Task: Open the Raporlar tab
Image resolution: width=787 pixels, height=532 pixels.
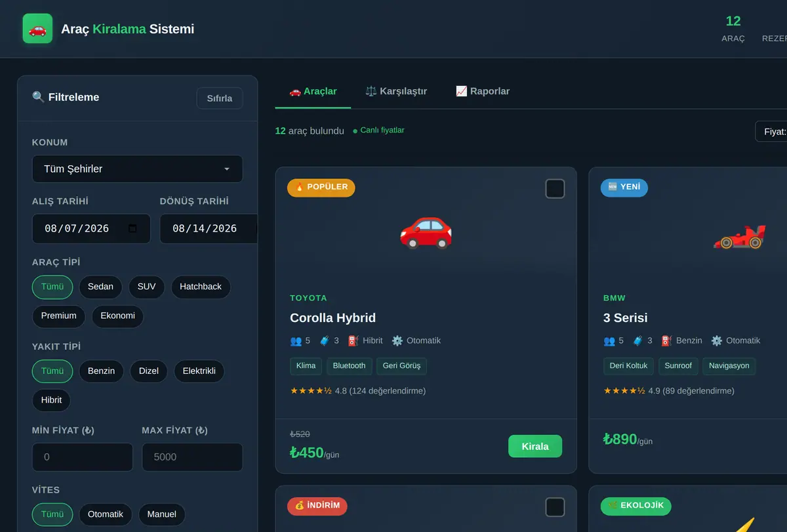Action: pyautogui.click(x=482, y=91)
